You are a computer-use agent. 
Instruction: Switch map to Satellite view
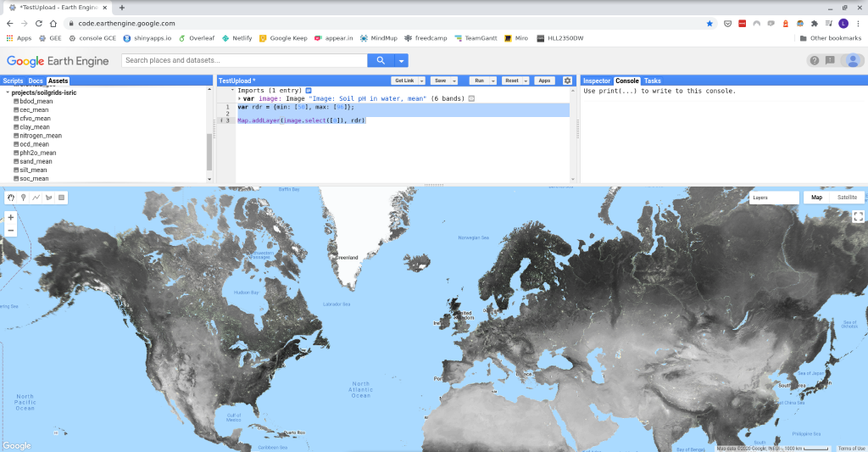pos(847,198)
